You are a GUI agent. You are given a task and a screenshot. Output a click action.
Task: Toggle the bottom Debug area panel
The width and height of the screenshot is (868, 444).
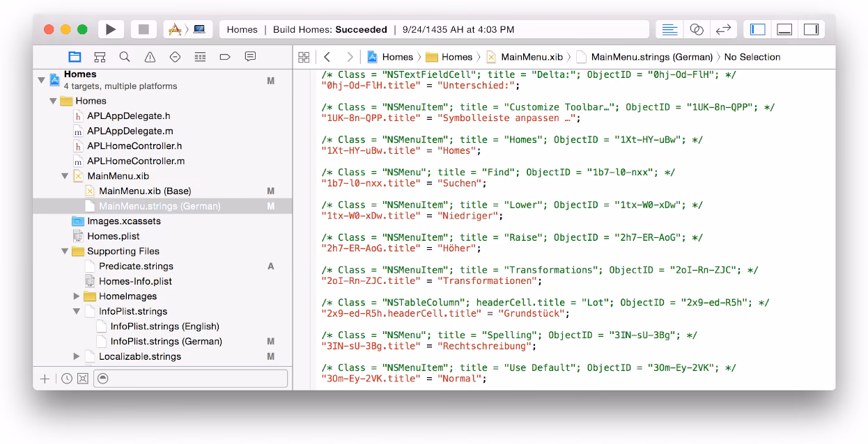784,29
